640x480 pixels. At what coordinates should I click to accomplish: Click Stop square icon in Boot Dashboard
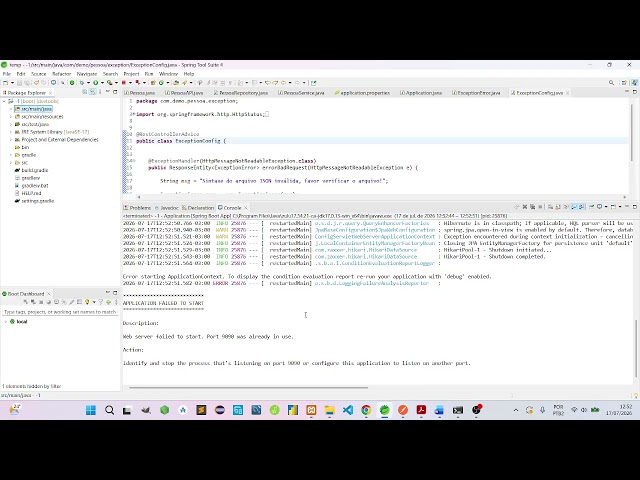pyautogui.click(x=41, y=302)
